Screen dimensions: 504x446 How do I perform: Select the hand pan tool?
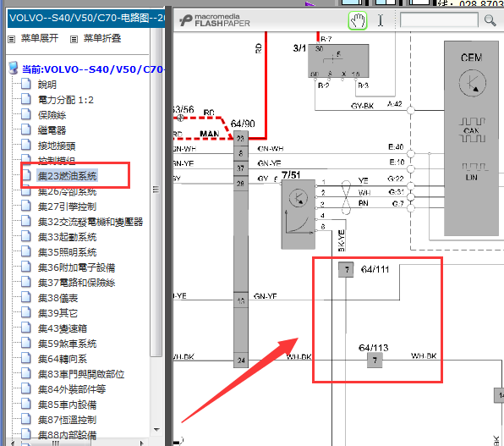358,20
